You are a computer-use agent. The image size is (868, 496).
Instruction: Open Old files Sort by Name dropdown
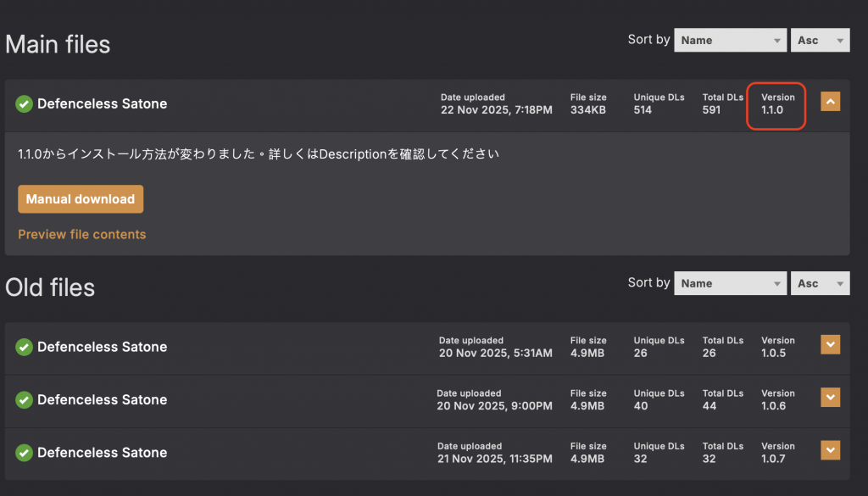(x=730, y=283)
